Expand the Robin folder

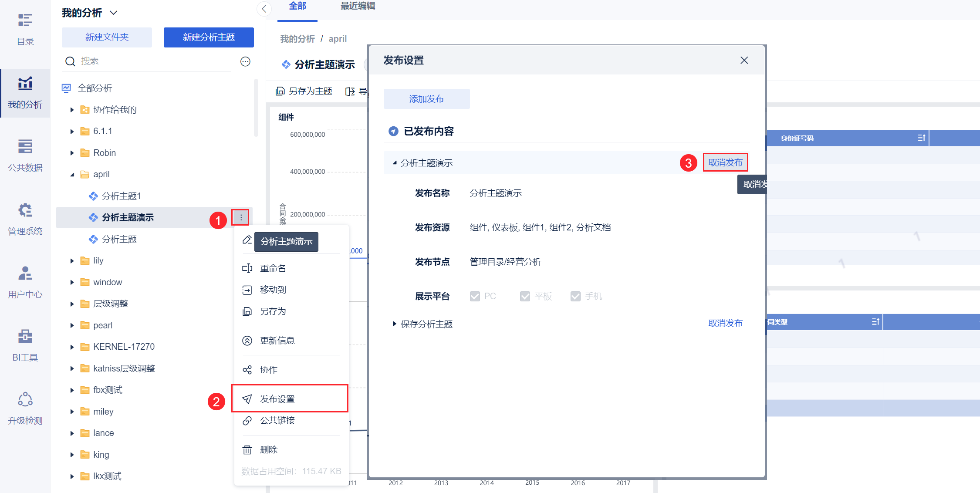pos(72,153)
